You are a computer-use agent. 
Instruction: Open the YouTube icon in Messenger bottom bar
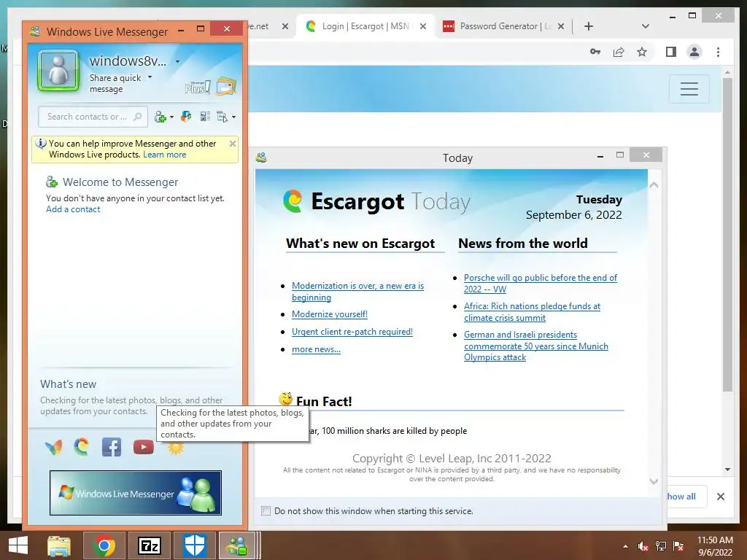(x=144, y=447)
